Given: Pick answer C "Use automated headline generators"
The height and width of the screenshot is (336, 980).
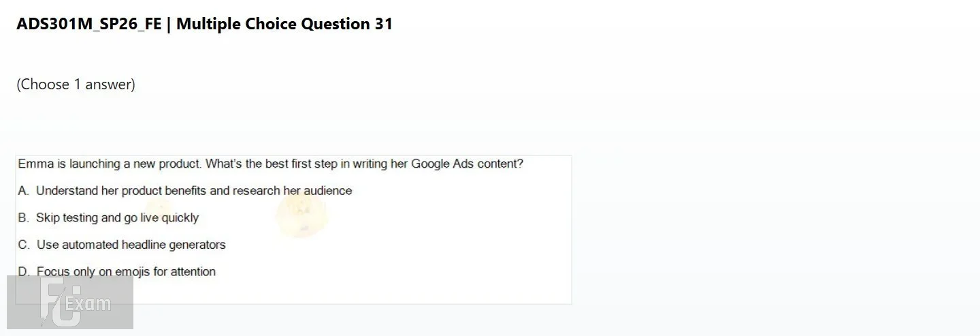Looking at the screenshot, I should click(122, 245).
